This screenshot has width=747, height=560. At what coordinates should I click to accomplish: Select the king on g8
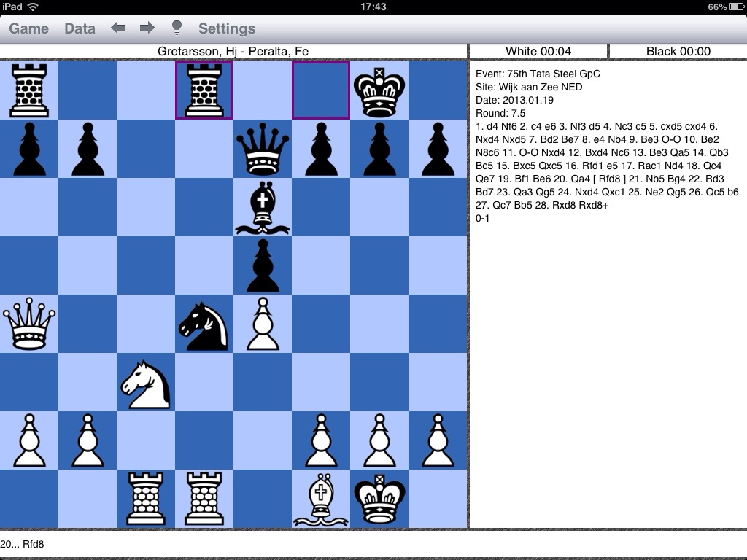coord(379,90)
